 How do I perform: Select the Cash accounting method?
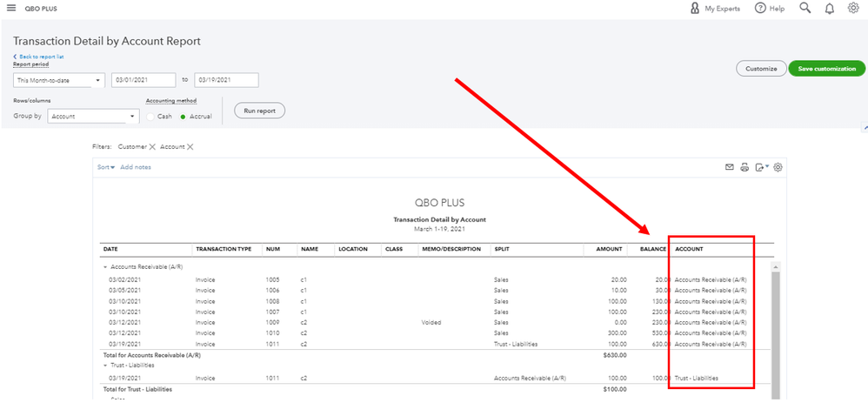(x=150, y=117)
